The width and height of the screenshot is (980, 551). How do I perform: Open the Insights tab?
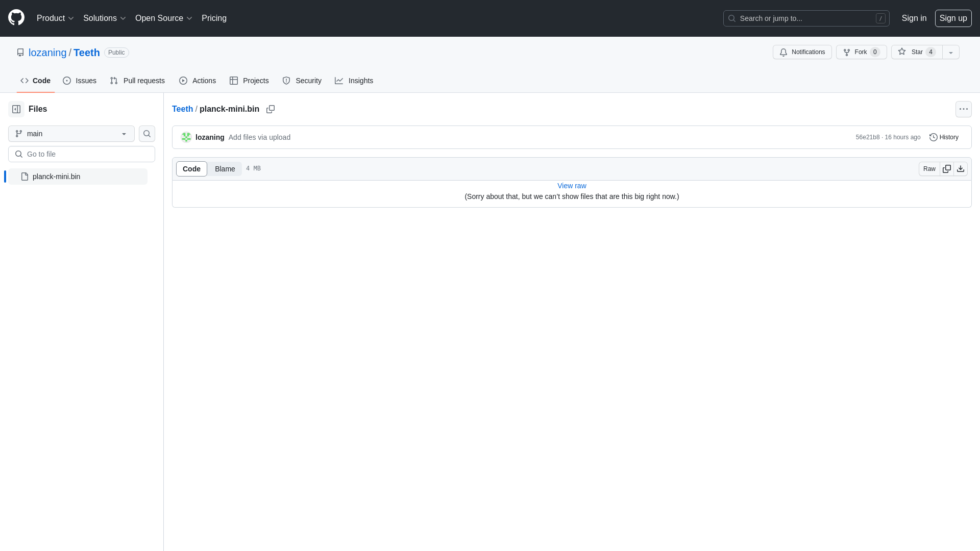(x=354, y=81)
